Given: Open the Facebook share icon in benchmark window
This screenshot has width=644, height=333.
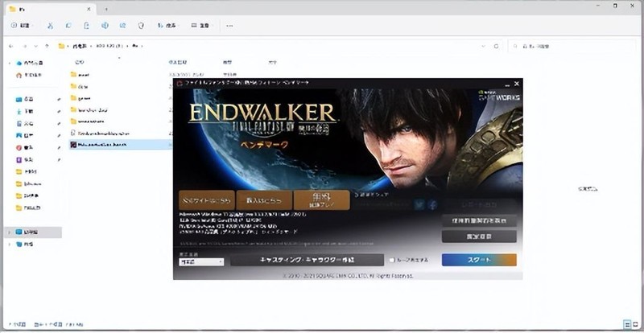Looking at the screenshot, I should 432,204.
